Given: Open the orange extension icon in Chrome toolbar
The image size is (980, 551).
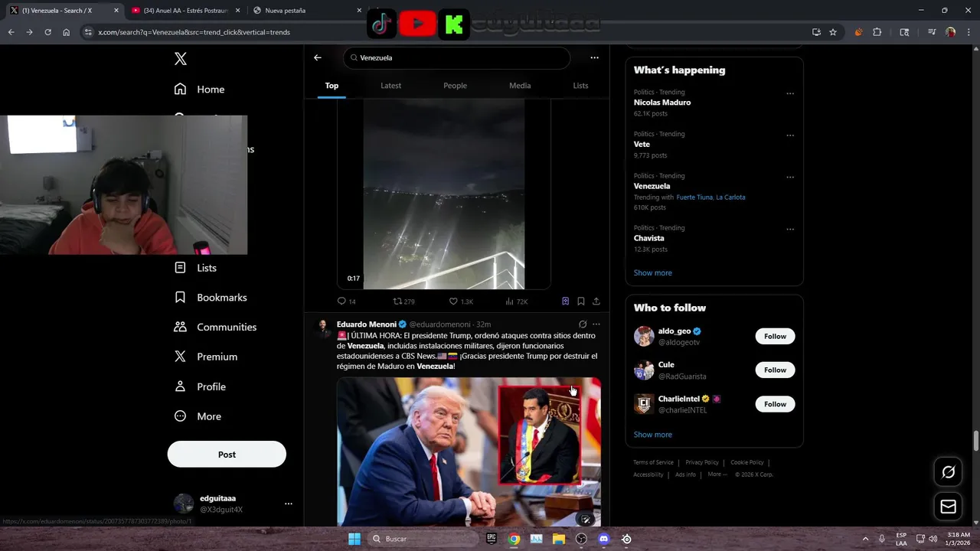Looking at the screenshot, I should click(x=858, y=32).
